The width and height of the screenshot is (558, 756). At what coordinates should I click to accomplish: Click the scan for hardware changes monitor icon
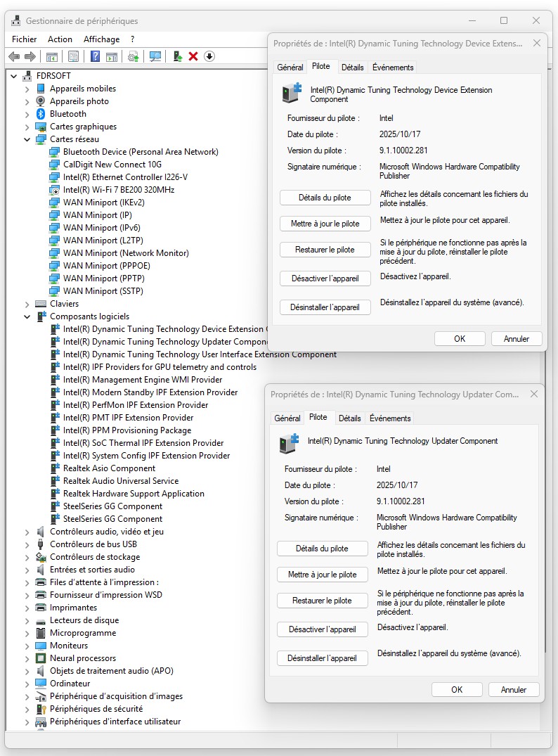[155, 56]
